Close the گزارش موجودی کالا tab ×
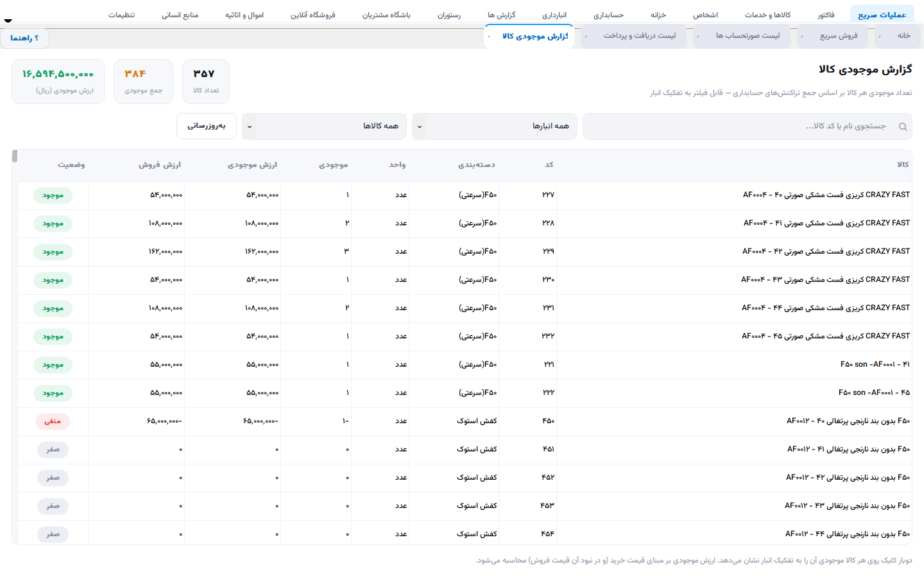The height and width of the screenshot is (578, 924). 489,37
